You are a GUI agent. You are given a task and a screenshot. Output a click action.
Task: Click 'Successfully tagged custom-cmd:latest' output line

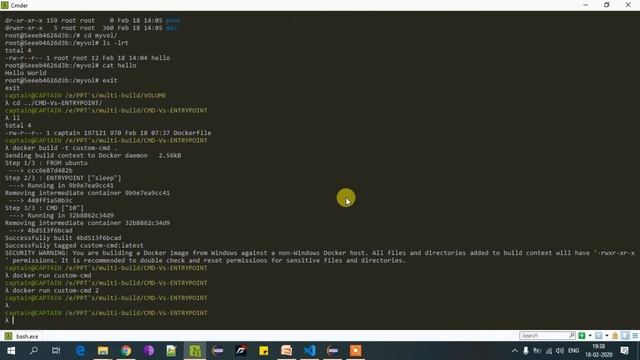[74, 245]
